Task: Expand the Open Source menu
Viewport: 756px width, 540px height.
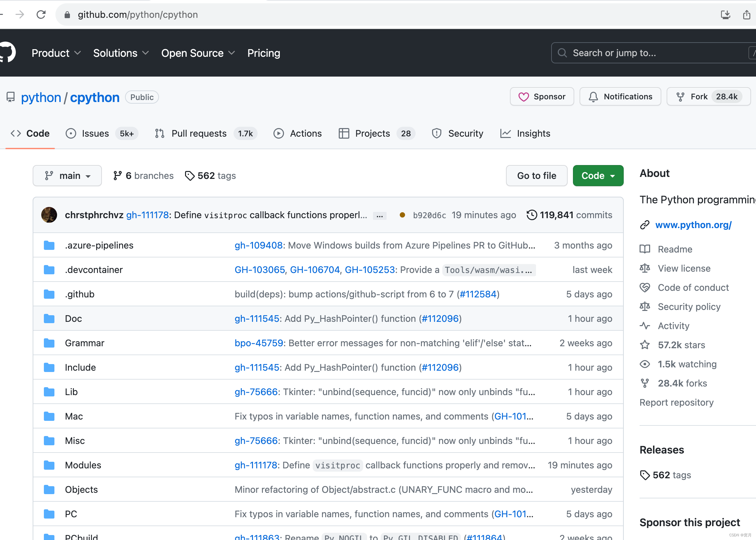Action: [x=198, y=53]
